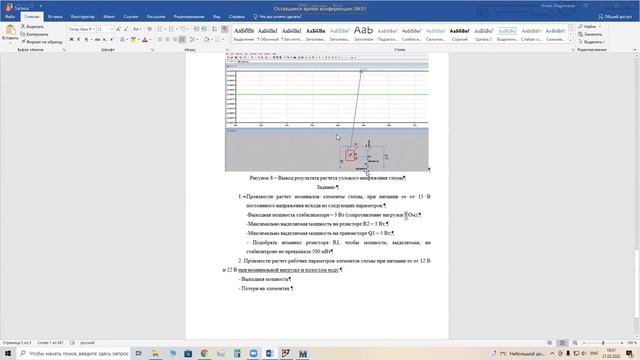Toggle underline (Ч) formatting
This screenshot has height=360, width=640.
click(86, 40)
